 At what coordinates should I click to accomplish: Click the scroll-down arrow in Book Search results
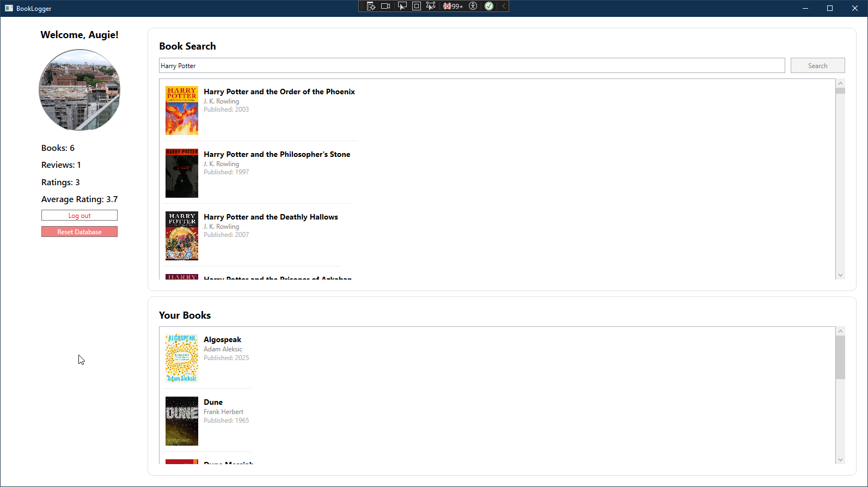(840, 275)
